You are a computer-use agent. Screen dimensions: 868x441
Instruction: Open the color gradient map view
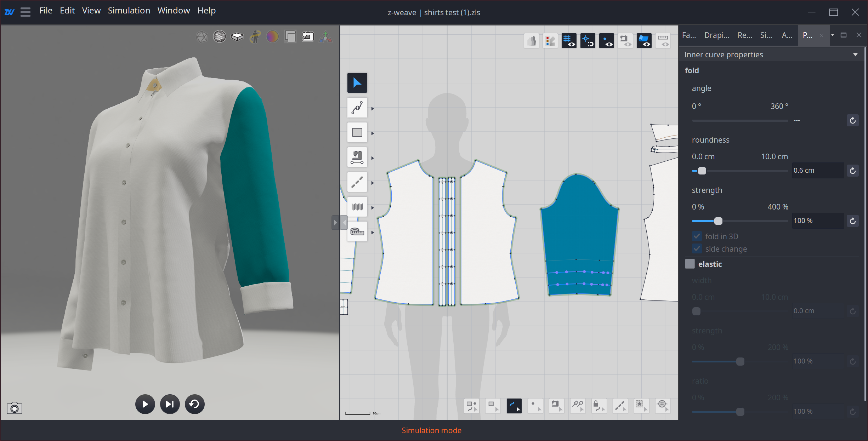click(x=272, y=36)
